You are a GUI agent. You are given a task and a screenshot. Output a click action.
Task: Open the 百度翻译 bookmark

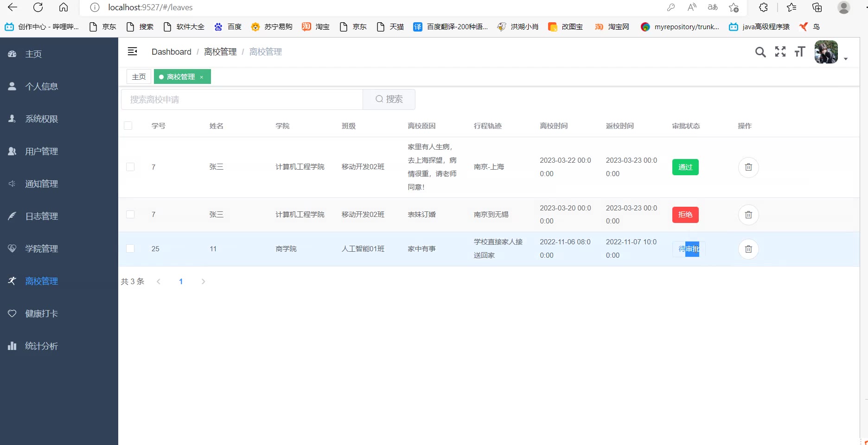pyautogui.click(x=451, y=27)
